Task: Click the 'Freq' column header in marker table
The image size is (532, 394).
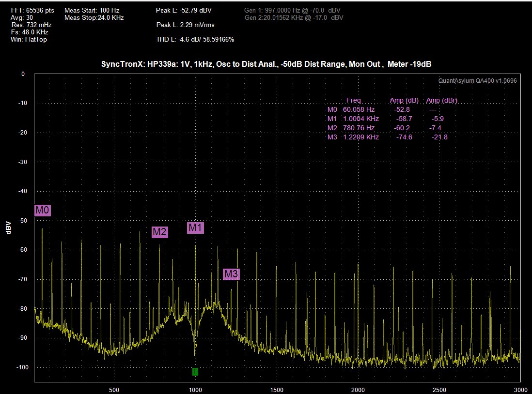Action: 354,100
